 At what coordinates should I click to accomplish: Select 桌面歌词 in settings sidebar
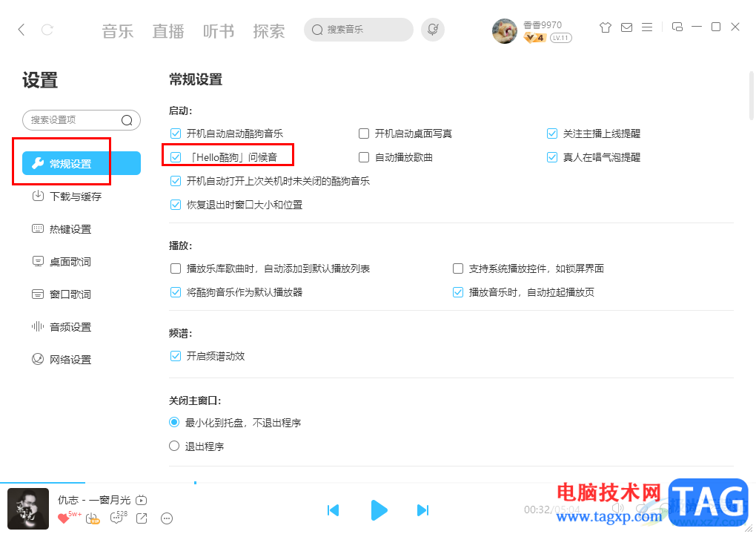(62, 262)
